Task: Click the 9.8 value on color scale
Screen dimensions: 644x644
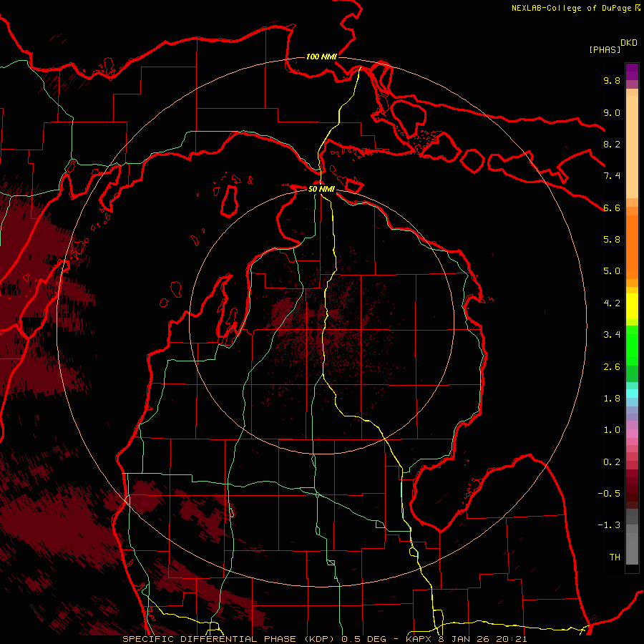Action: [x=612, y=80]
